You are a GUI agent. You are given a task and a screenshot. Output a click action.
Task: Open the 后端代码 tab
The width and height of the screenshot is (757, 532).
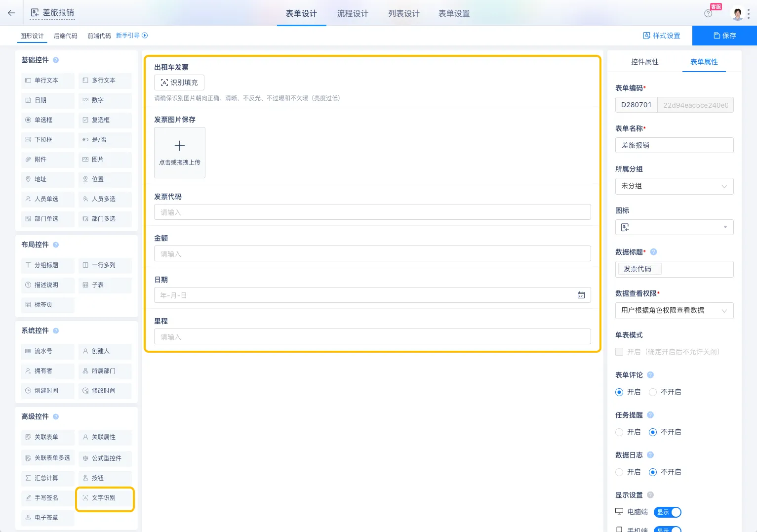[66, 36]
